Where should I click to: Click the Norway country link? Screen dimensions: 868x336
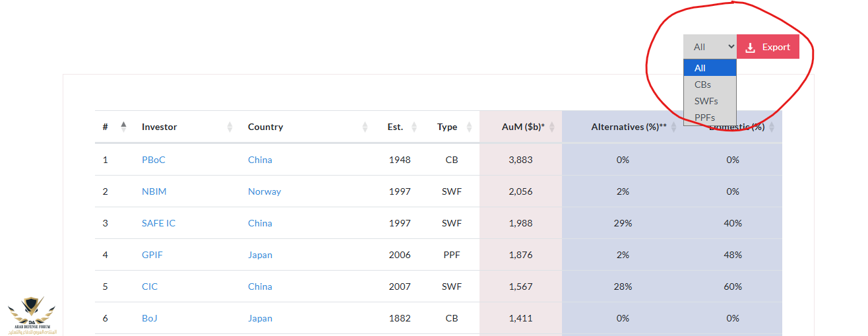pos(264,191)
